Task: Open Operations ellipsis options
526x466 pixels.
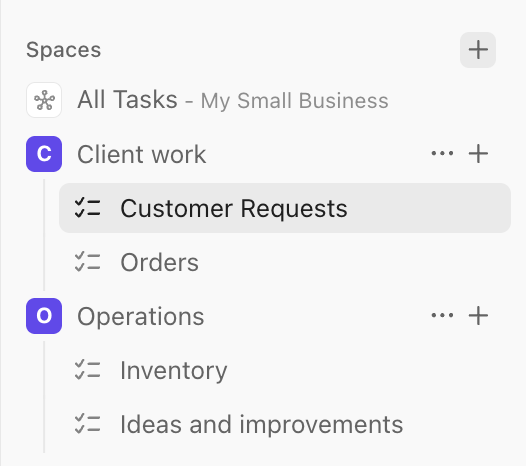Action: pos(442,315)
